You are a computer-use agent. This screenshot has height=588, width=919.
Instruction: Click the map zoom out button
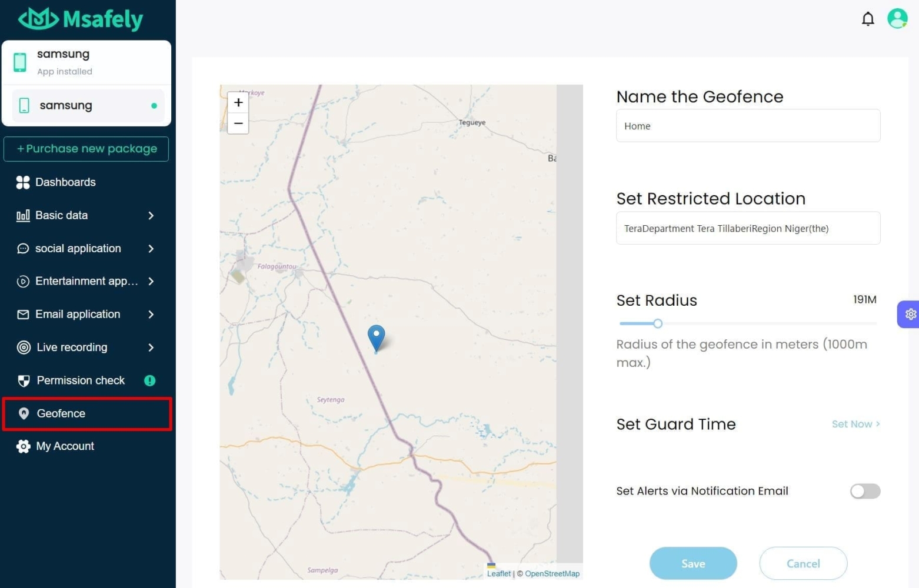click(x=238, y=123)
